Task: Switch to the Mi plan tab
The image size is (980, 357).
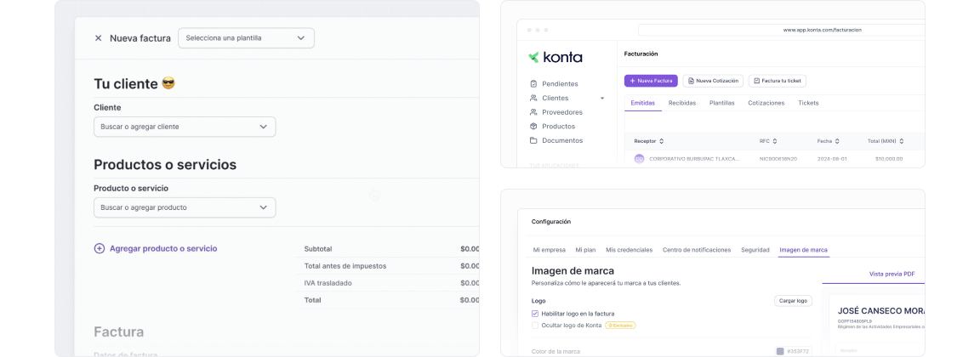Action: pyautogui.click(x=585, y=250)
